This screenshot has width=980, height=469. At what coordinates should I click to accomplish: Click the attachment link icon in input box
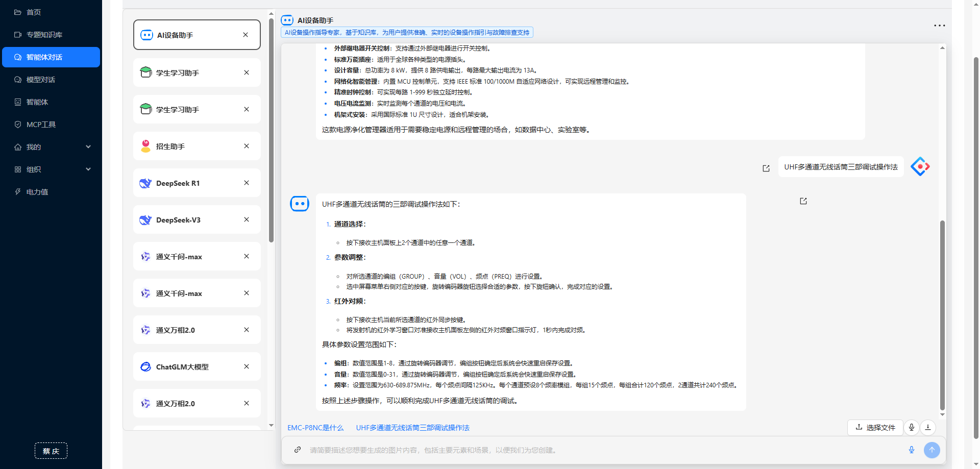(x=298, y=450)
